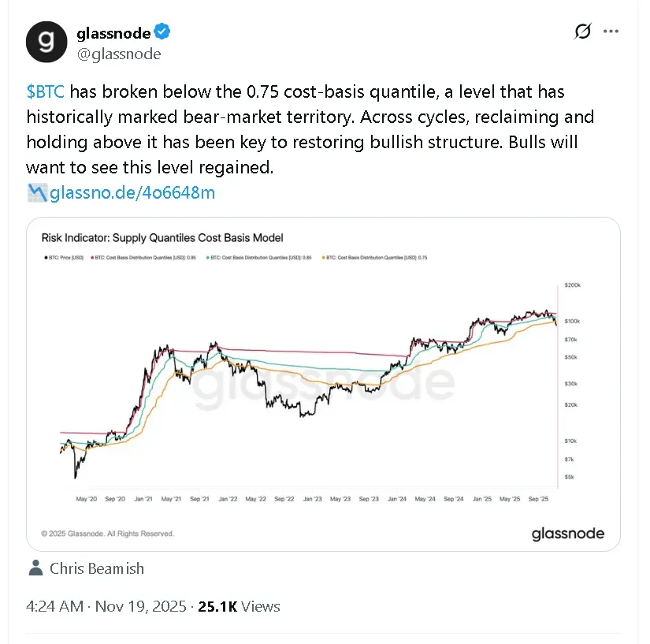The height and width of the screenshot is (644, 650).
Task: Click the glassnode logo at chart bottom-right
Action: tap(567, 534)
